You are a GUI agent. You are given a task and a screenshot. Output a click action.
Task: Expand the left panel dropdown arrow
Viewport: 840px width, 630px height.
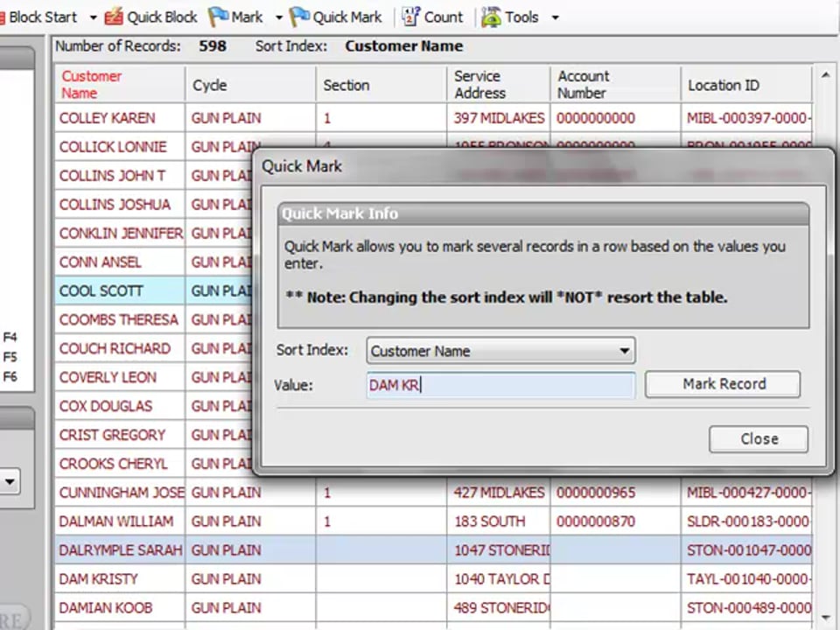[x=10, y=481]
